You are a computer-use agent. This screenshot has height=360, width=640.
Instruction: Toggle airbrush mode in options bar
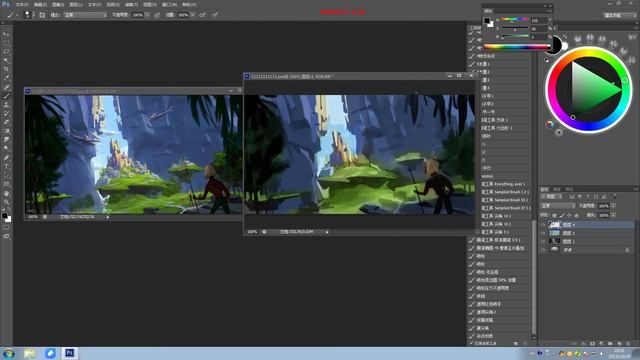[x=202, y=15]
